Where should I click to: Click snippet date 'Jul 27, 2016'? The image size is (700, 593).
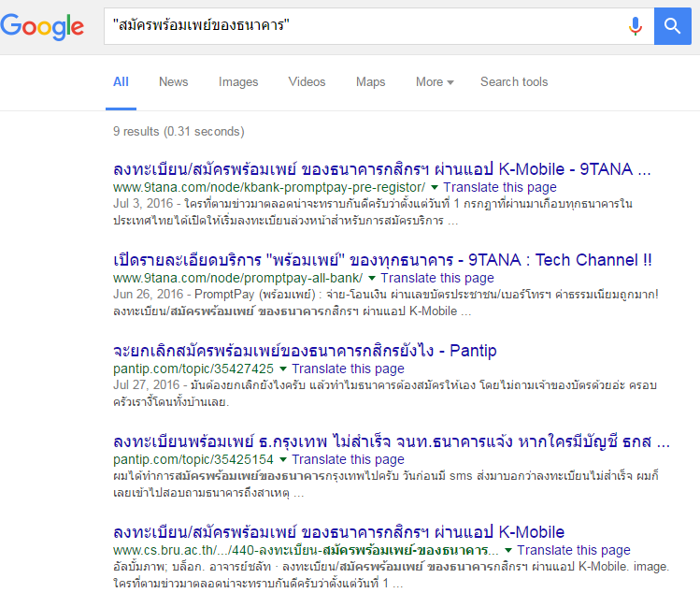click(x=146, y=384)
